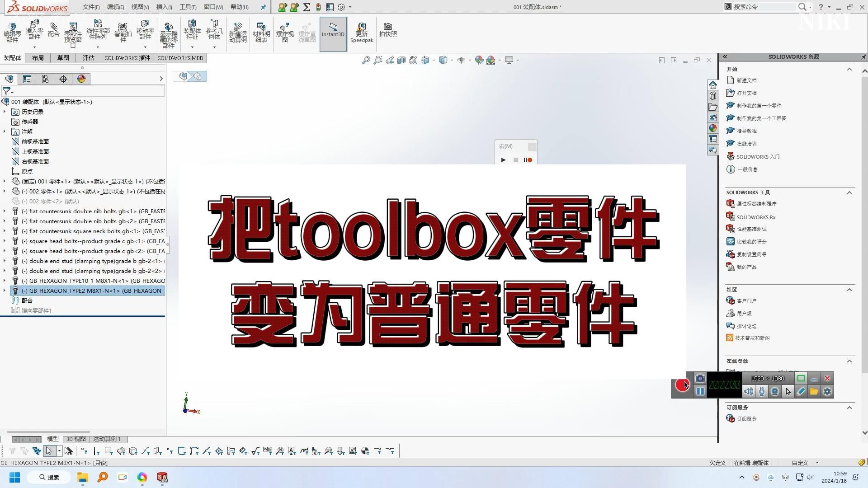The height and width of the screenshot is (488, 868).
Task: Toggle recorder microphone icon
Action: [x=762, y=391]
